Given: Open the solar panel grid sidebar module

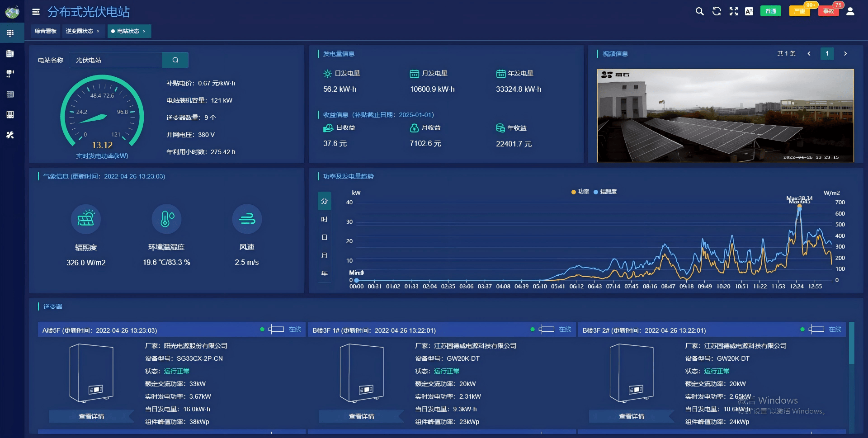Looking at the screenshot, I should 10,33.
